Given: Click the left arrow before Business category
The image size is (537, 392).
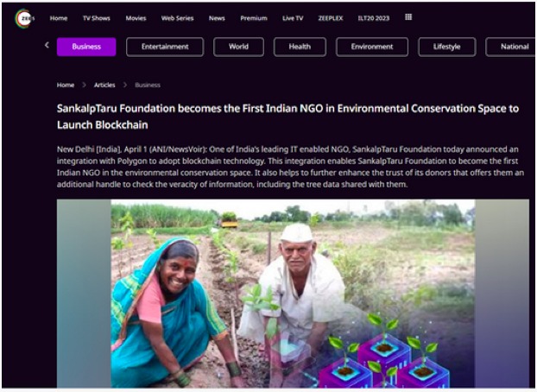Looking at the screenshot, I should click(47, 45).
